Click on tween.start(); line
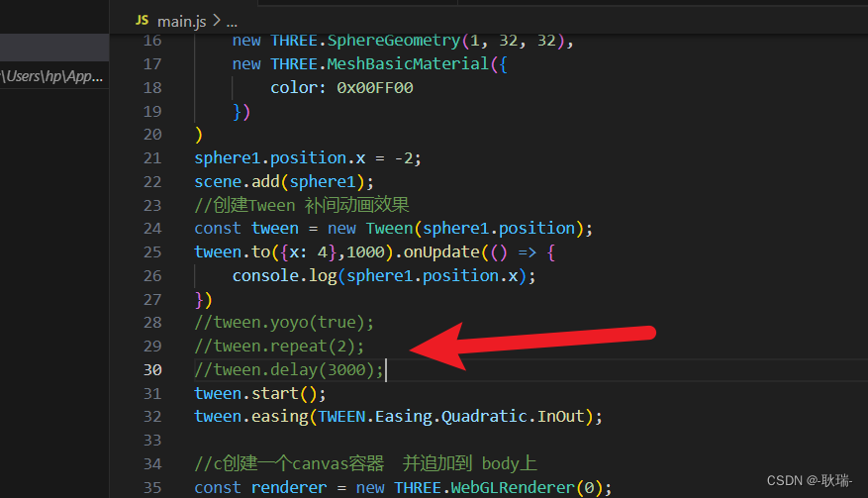The height and width of the screenshot is (498, 868). [260, 394]
